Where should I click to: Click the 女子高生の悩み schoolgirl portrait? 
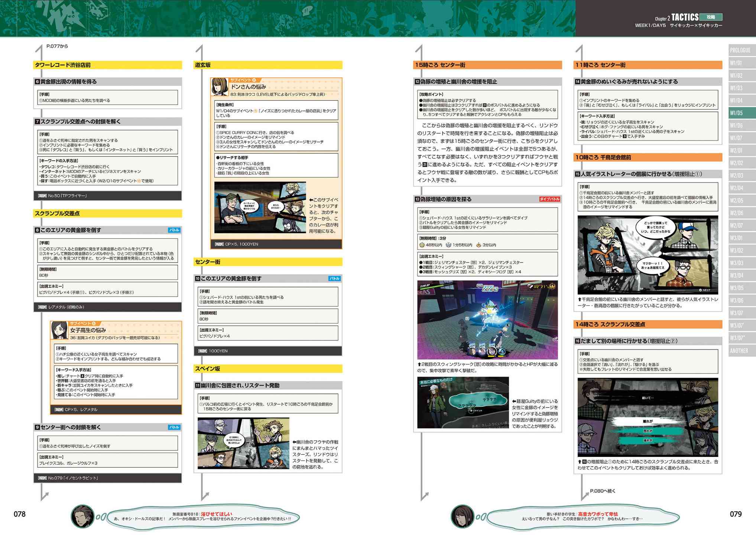(59, 331)
